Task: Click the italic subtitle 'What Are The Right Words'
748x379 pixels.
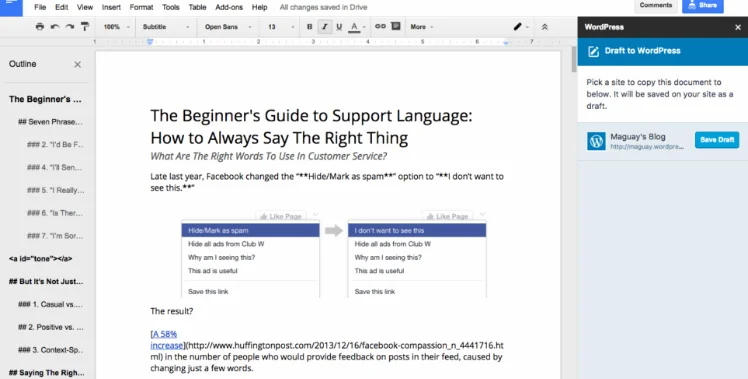Action: click(x=269, y=156)
